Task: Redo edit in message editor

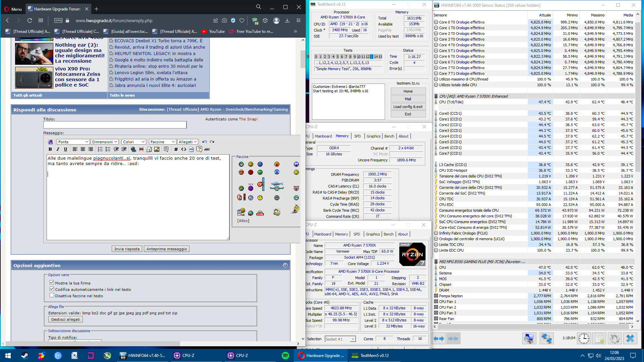Action: (212, 142)
